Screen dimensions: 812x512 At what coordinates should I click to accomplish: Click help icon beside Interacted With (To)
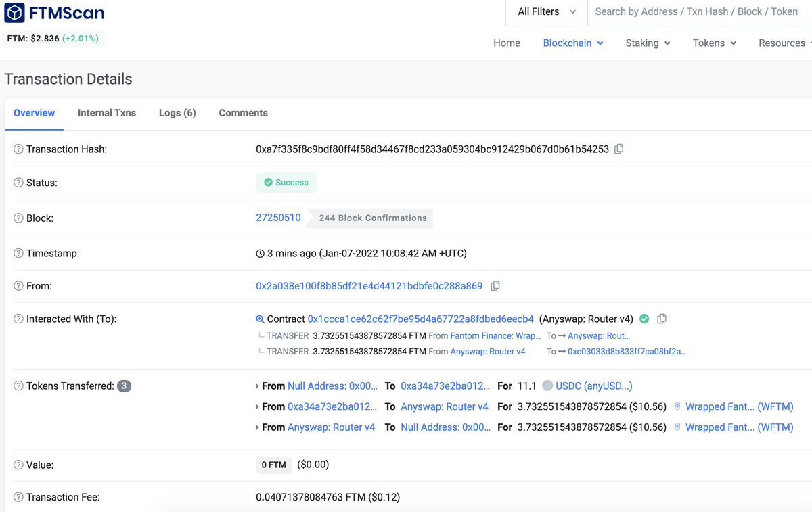(18, 319)
